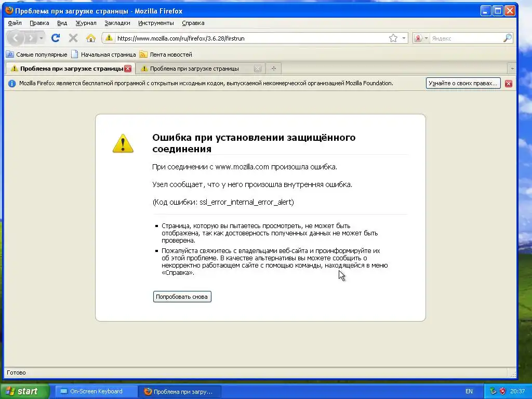Open the Справка menu
Viewport: 532px width, 399px height.
pyautogui.click(x=193, y=23)
